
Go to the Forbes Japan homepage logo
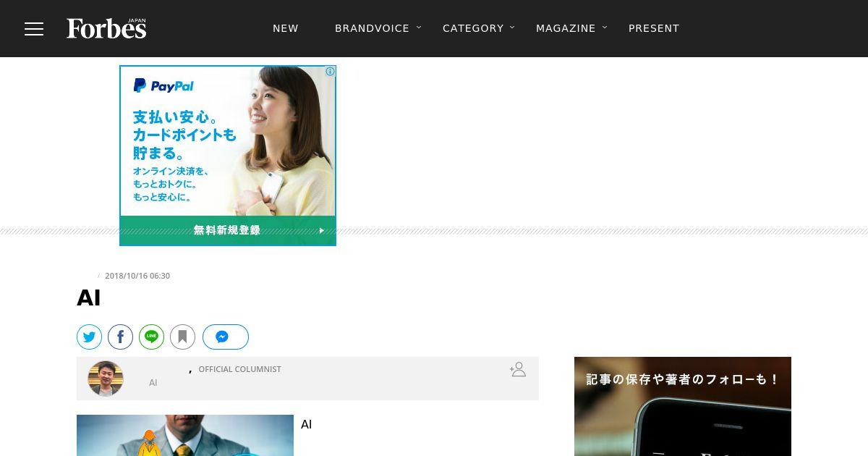pyautogui.click(x=106, y=28)
